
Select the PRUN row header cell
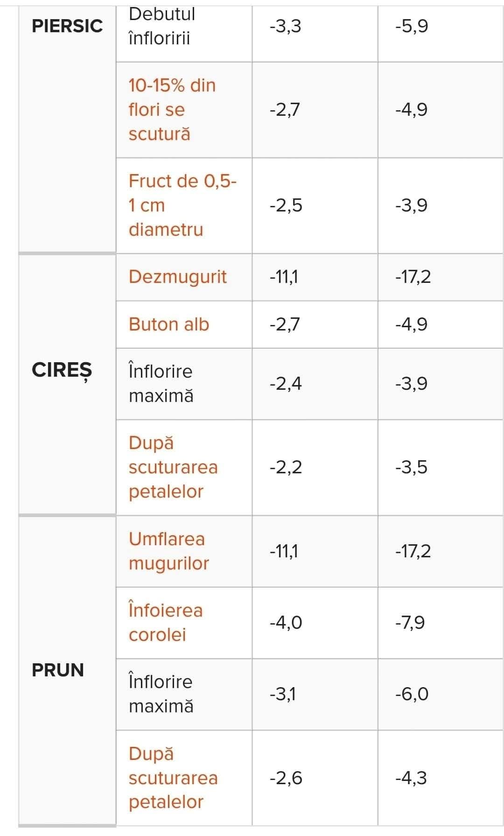click(58, 670)
